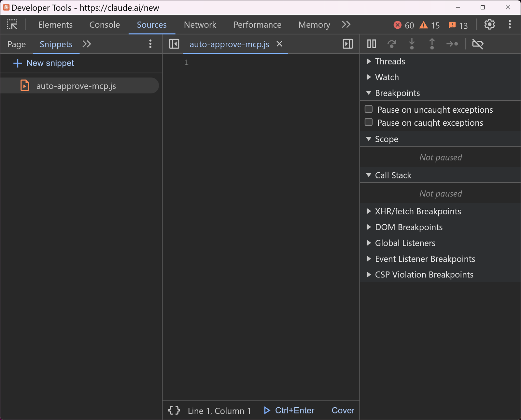Click the orange issues count badge
Image resolution: width=521 pixels, height=420 pixels.
458,25
